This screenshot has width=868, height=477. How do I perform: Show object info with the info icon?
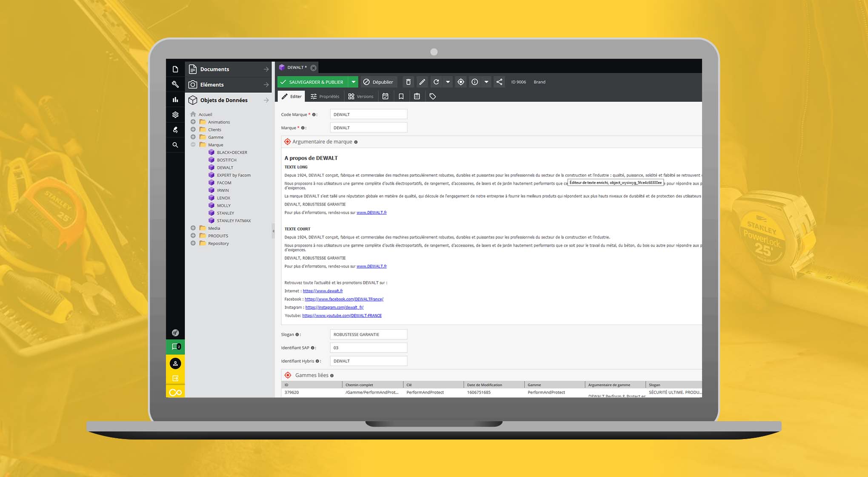[475, 82]
